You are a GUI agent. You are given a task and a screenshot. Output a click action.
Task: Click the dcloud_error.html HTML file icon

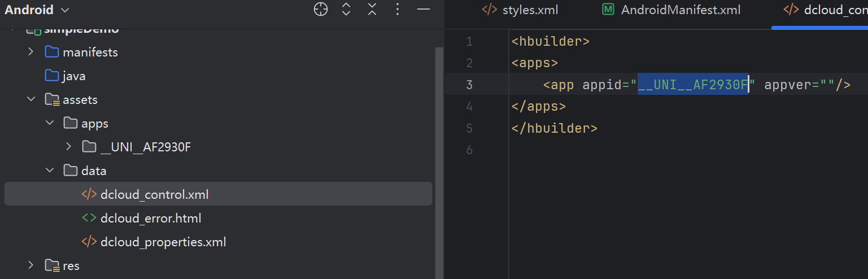click(89, 218)
